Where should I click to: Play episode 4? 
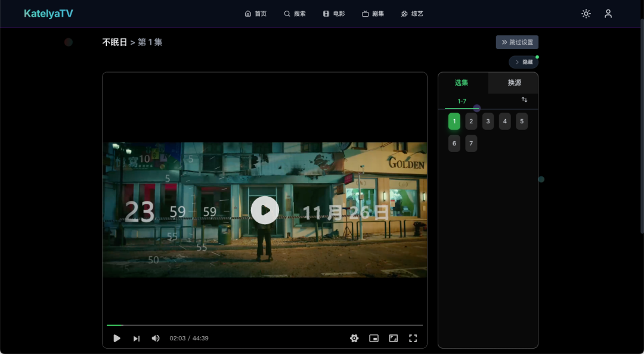click(504, 121)
